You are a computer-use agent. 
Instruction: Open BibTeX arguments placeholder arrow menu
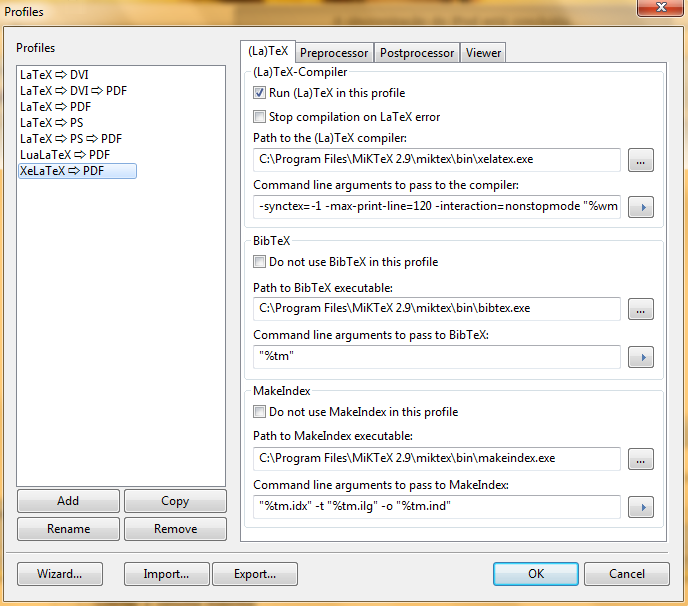point(641,357)
